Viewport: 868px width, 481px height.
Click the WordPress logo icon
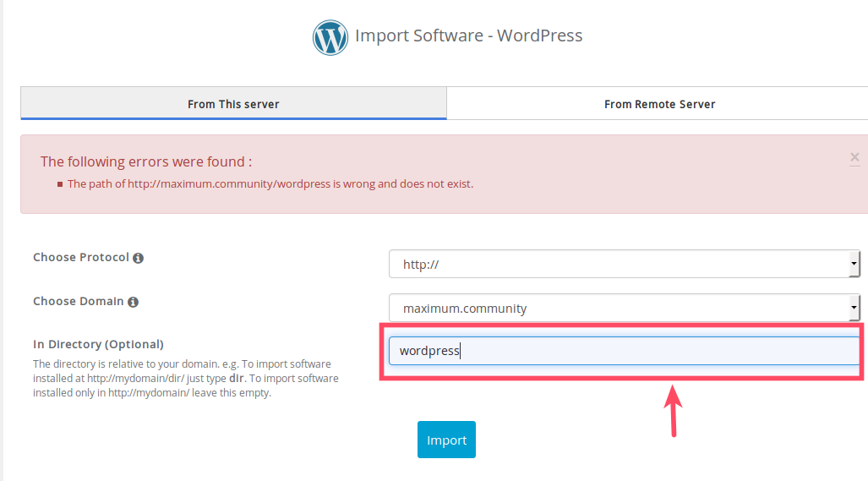pos(330,37)
